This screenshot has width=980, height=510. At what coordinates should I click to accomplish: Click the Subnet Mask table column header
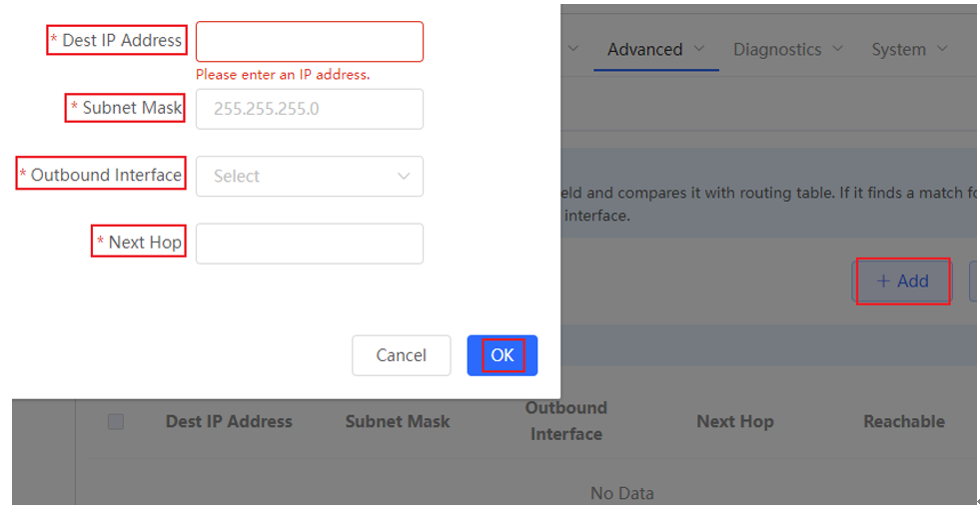tap(398, 421)
